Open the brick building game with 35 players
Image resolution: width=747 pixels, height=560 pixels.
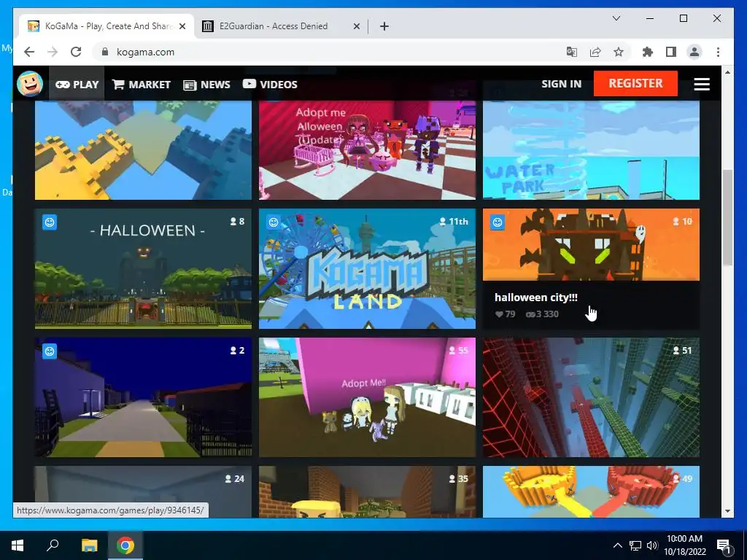(x=367, y=491)
